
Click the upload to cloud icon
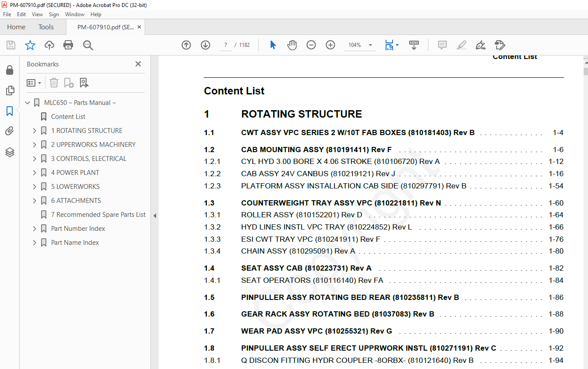pos(49,45)
